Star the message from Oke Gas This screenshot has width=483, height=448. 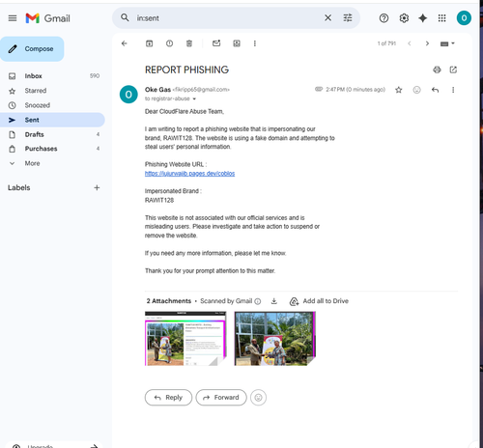(399, 90)
